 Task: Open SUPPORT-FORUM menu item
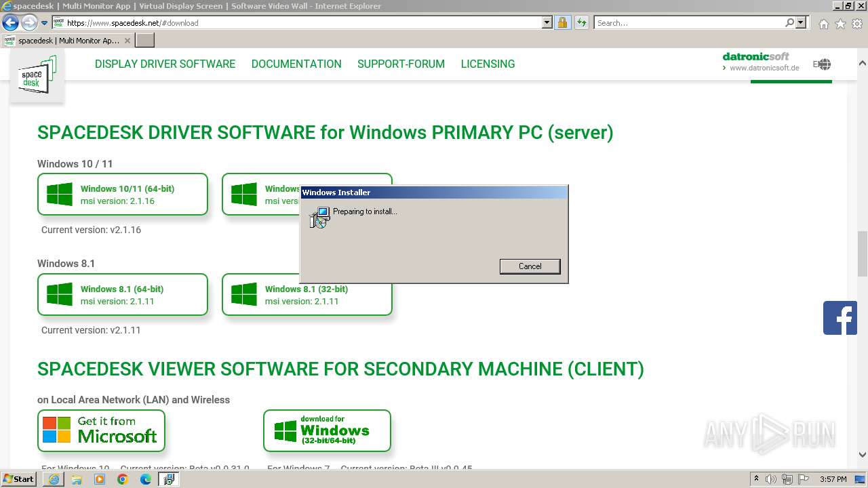coord(401,64)
